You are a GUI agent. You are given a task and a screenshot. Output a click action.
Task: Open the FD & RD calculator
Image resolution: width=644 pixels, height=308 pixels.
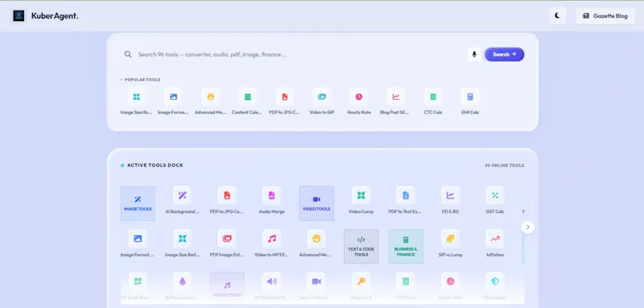[x=450, y=201]
